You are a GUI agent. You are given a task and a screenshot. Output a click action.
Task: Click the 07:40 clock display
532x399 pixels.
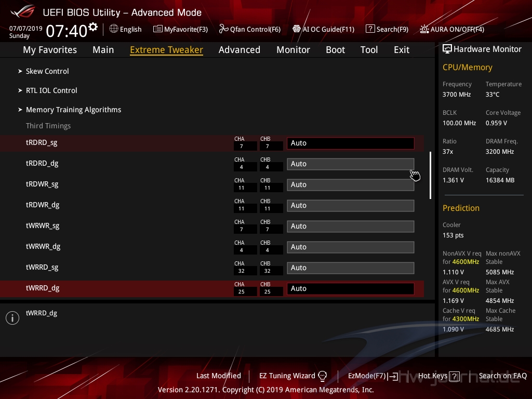[x=67, y=31]
